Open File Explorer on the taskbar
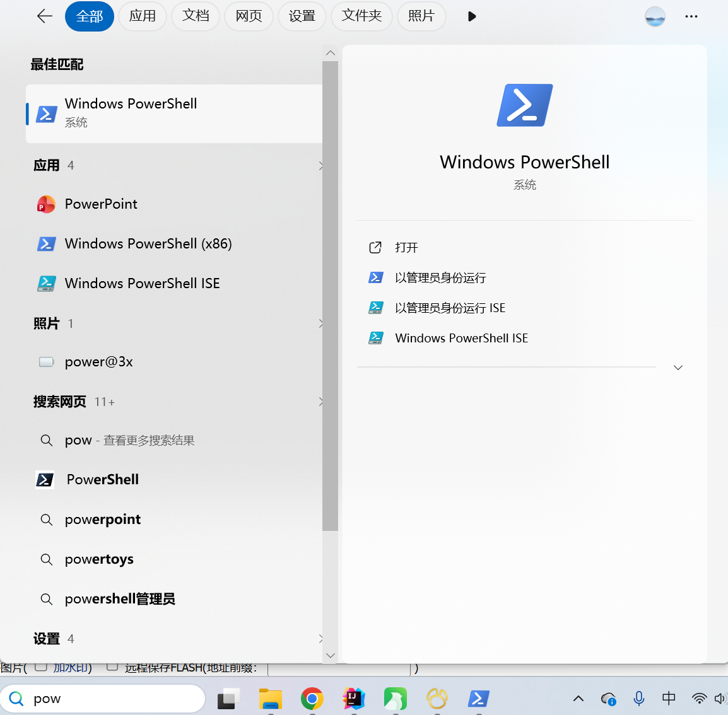 click(271, 699)
